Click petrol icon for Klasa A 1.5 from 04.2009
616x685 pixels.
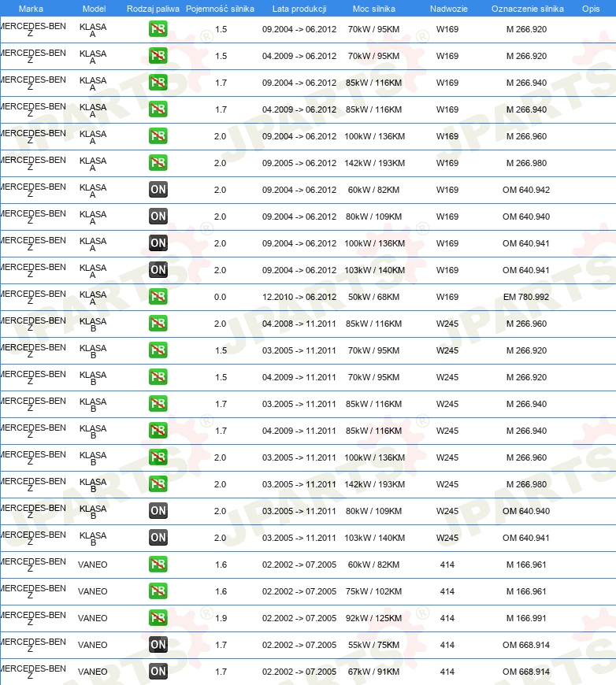click(x=158, y=56)
